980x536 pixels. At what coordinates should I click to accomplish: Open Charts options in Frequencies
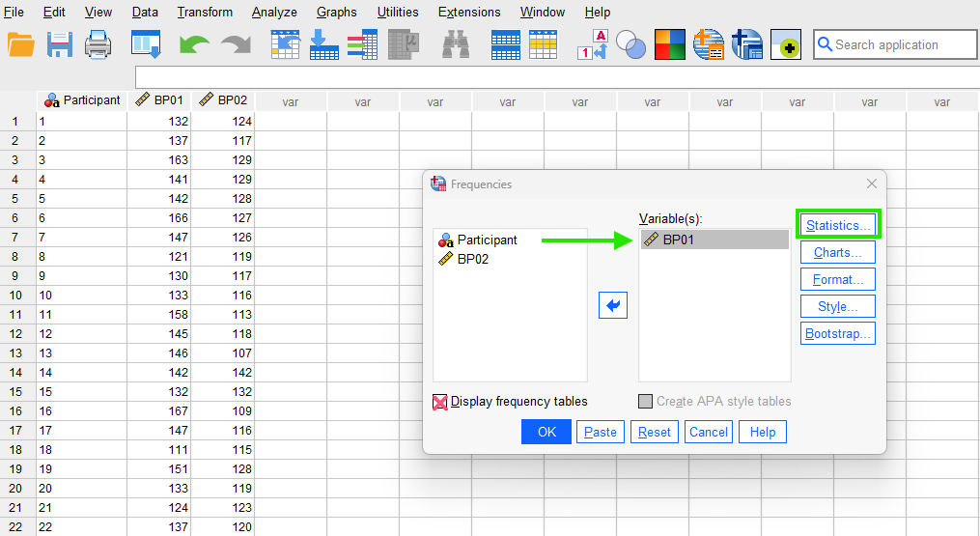837,253
